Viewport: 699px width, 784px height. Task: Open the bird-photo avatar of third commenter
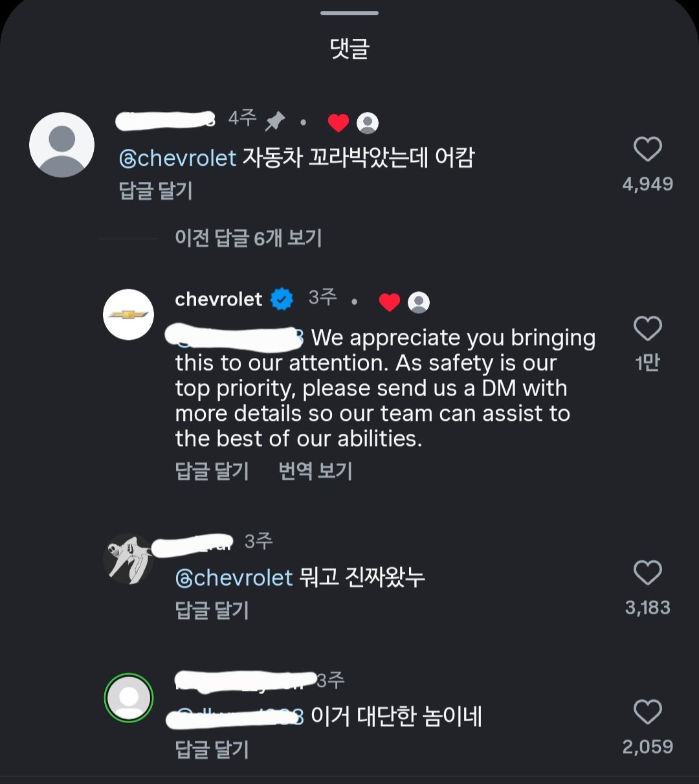pyautogui.click(x=129, y=559)
